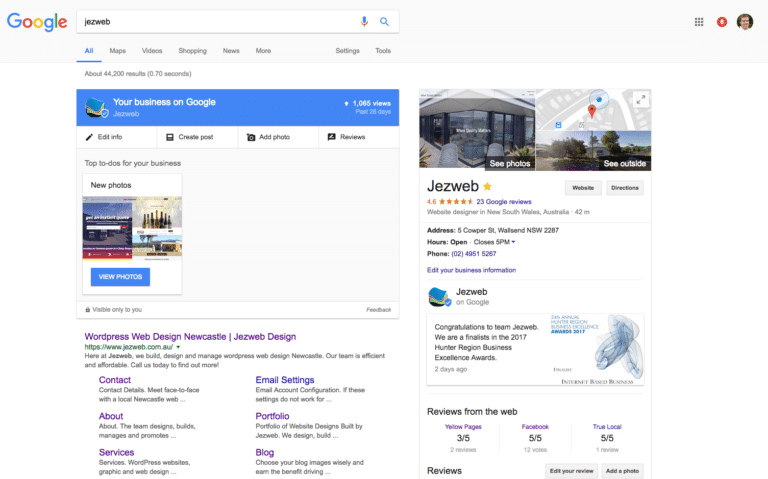This screenshot has width=768, height=479.
Task: Open the 23 Google reviews link
Action: (x=504, y=202)
